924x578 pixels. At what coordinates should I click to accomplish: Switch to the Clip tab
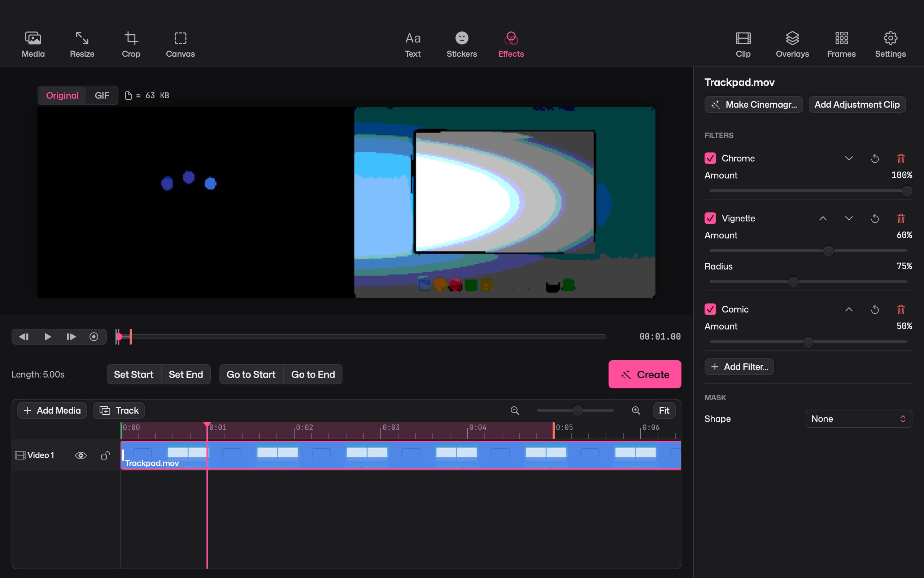click(x=743, y=45)
